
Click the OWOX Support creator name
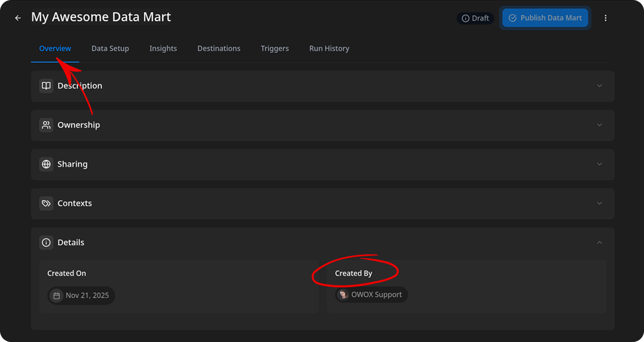click(x=377, y=295)
